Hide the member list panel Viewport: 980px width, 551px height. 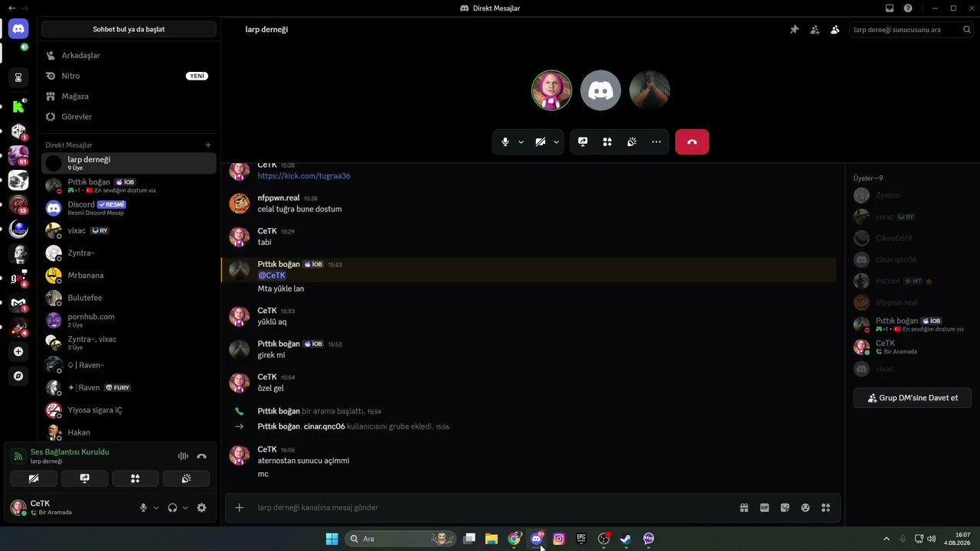pos(835,30)
